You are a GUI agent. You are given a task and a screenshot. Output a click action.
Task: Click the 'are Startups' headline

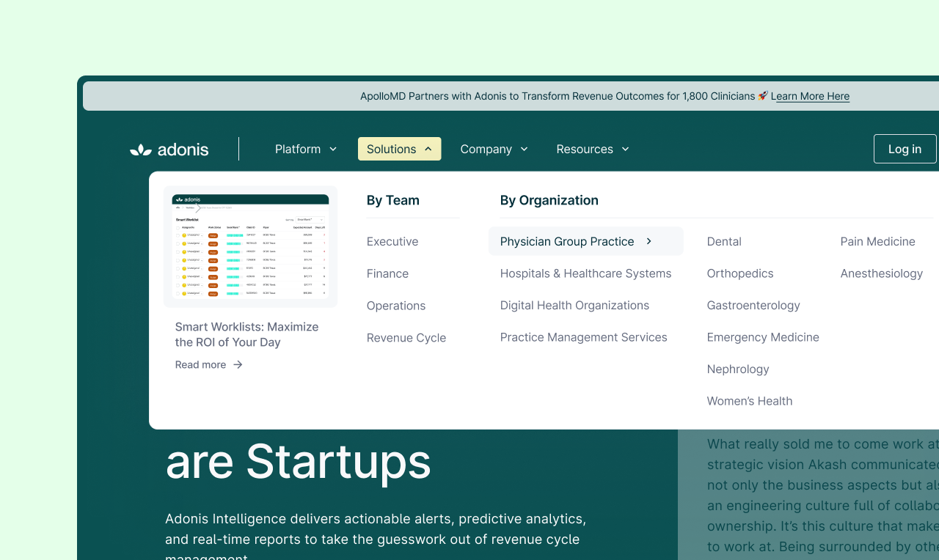(299, 461)
